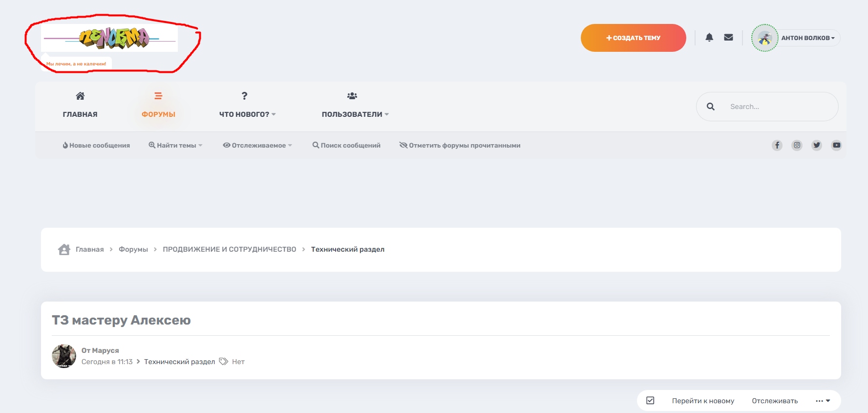Click Отслеживать to watch the thread
This screenshot has height=413, width=868.
tap(775, 401)
